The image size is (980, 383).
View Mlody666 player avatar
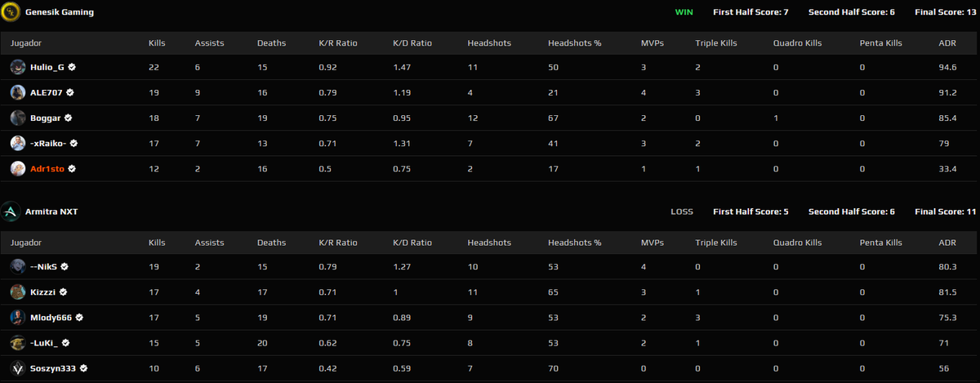point(18,318)
